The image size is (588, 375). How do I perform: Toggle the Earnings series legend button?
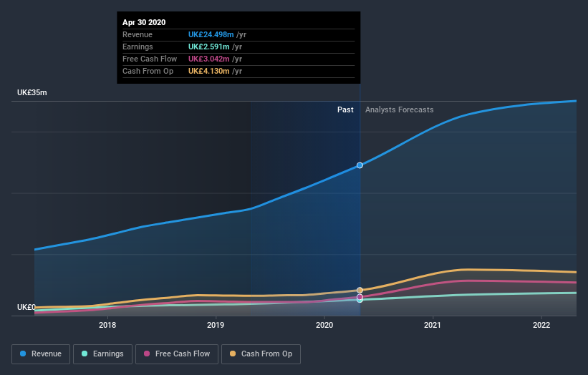(x=102, y=354)
